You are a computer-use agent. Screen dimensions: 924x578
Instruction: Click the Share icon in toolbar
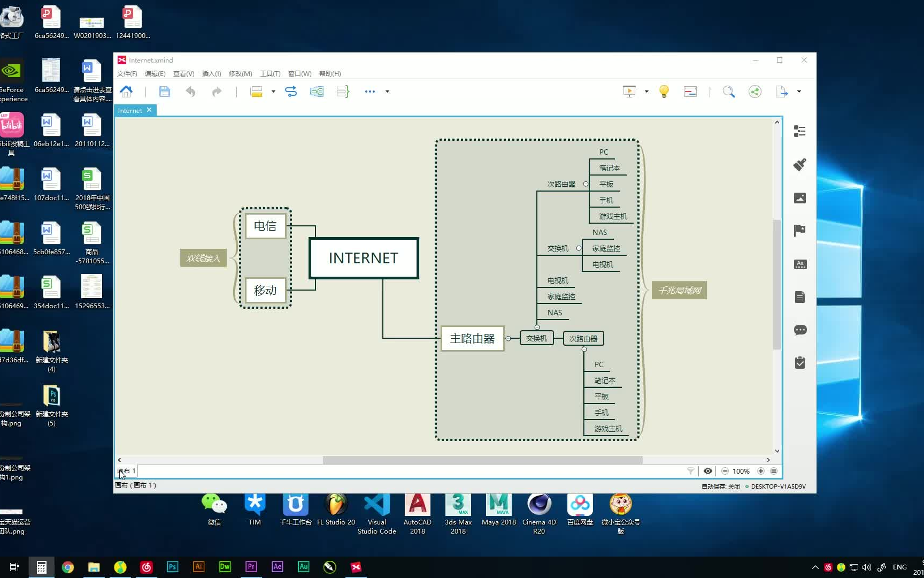(x=754, y=92)
